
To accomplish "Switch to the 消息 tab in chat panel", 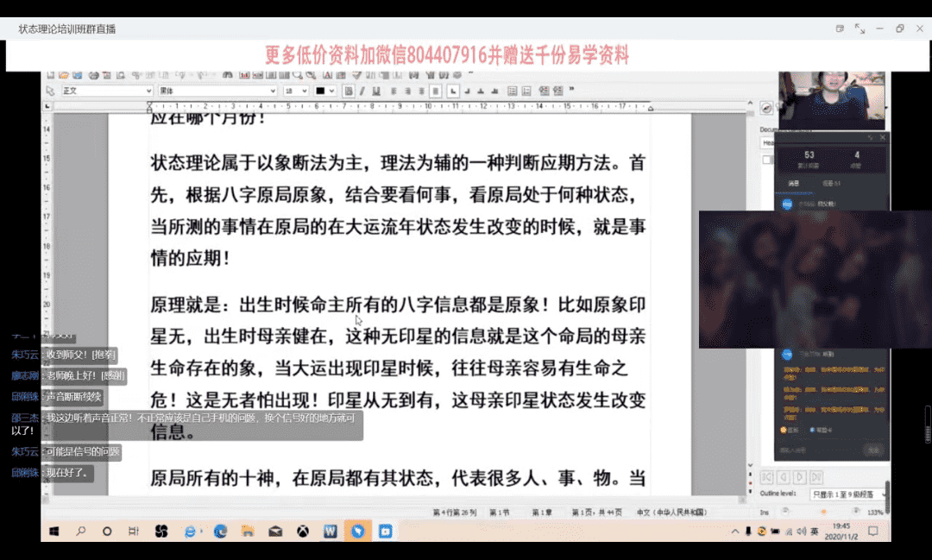I will point(793,183).
